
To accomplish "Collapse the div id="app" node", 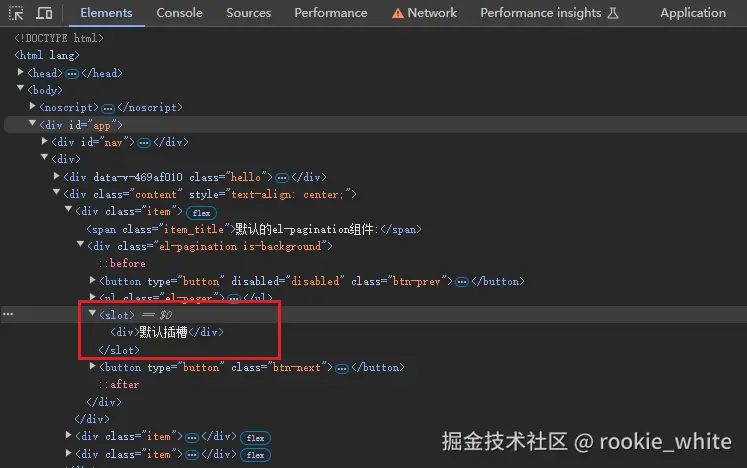I will [32, 123].
